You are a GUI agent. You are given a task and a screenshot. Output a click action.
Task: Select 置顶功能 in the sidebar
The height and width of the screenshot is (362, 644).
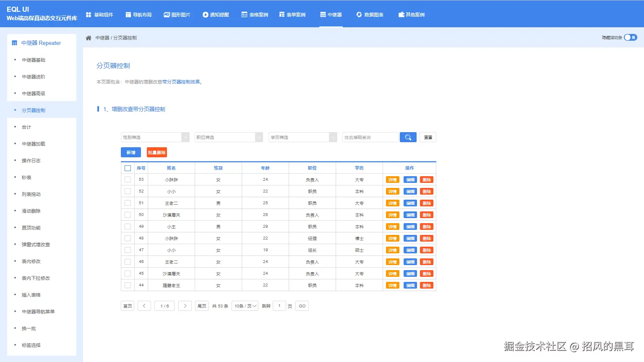[42, 228]
